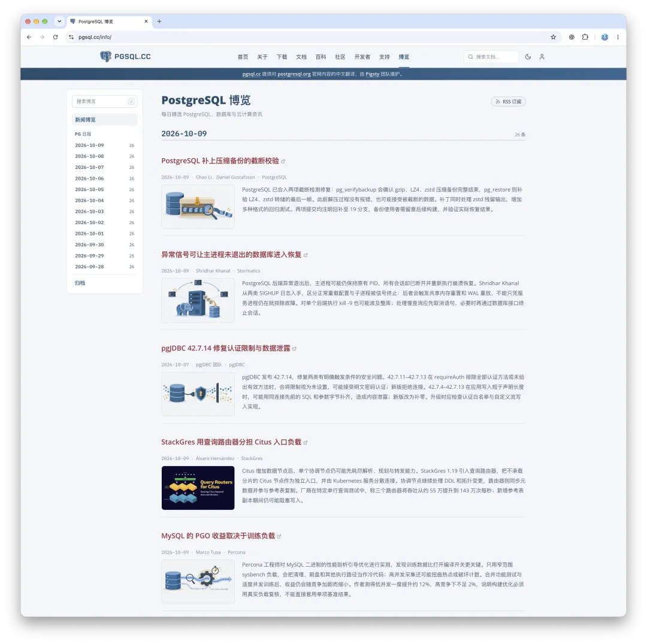Bookmark this page with the star icon
This screenshot has width=647, height=644.
554,37
